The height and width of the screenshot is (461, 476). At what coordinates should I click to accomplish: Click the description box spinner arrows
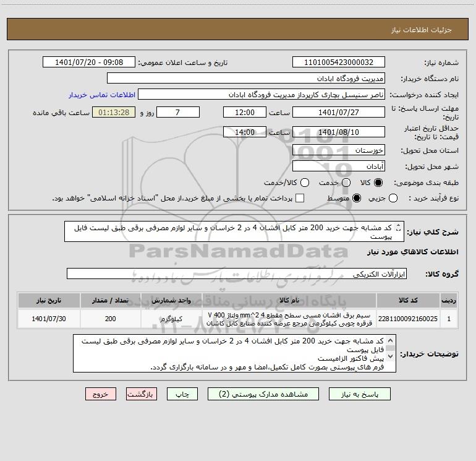coord(399,228)
